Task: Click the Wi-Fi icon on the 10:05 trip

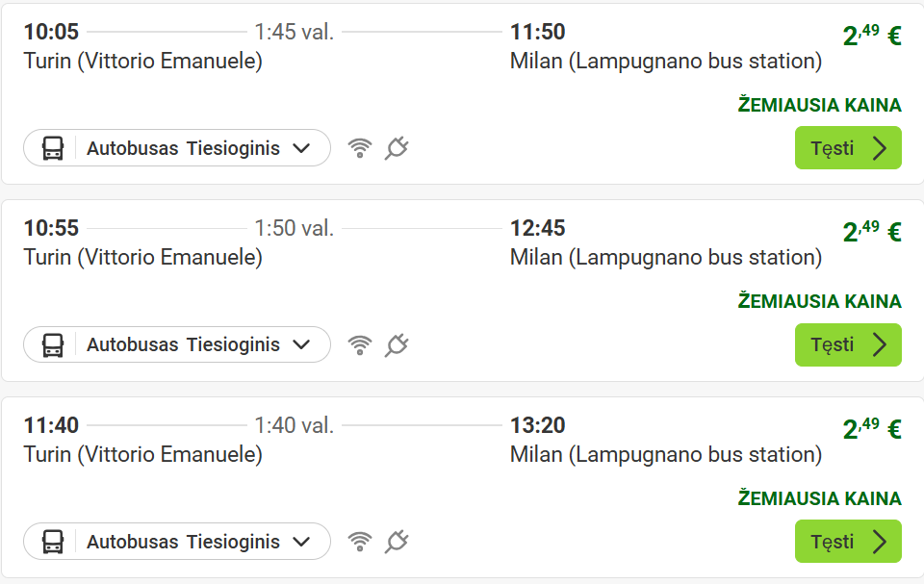Action: (359, 148)
